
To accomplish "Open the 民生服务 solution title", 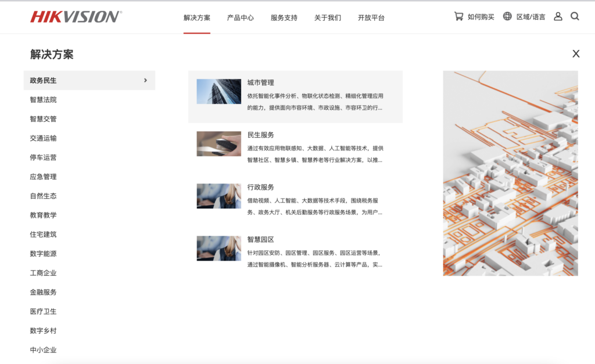I will [x=261, y=135].
